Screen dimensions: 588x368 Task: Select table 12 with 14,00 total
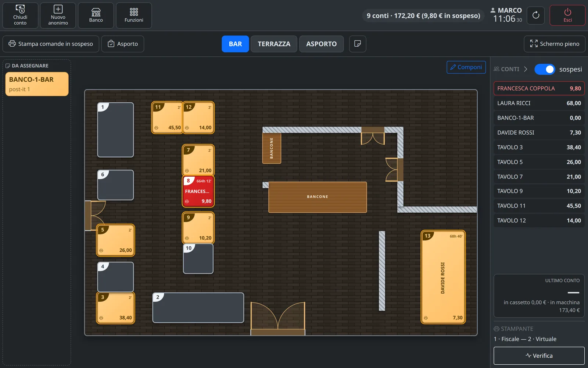pos(198,117)
